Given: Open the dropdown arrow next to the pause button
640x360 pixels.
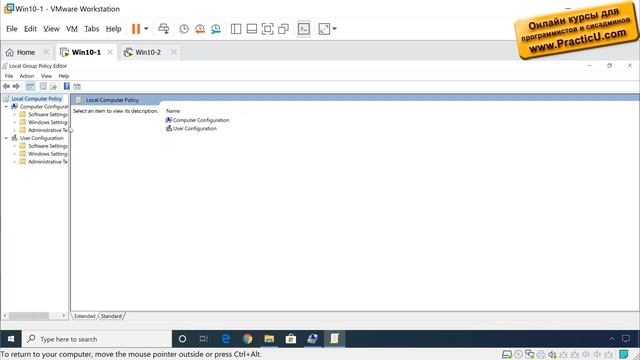Looking at the screenshot, I should point(146,29).
